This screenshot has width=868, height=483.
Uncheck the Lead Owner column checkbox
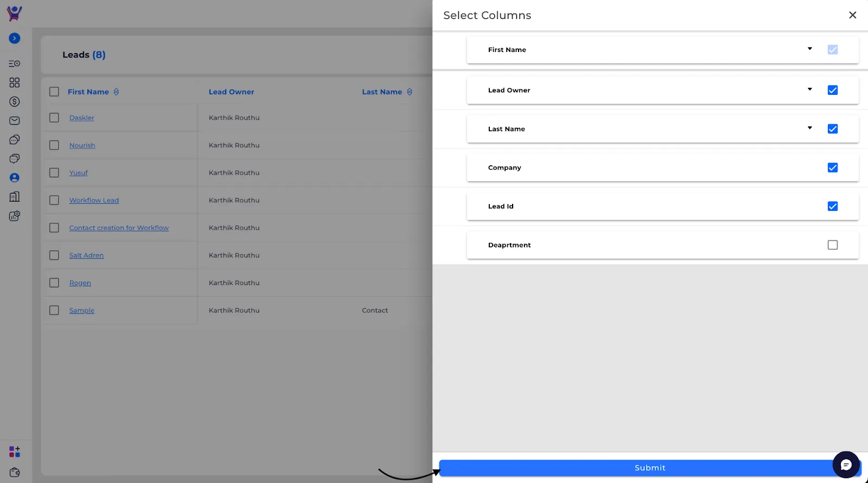point(833,90)
